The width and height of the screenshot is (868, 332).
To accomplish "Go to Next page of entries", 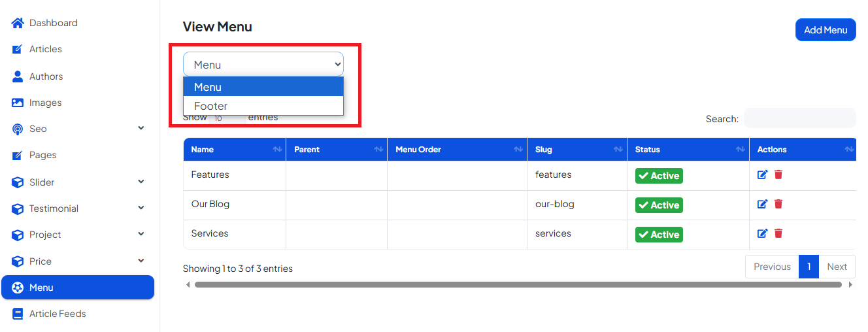I will [837, 267].
